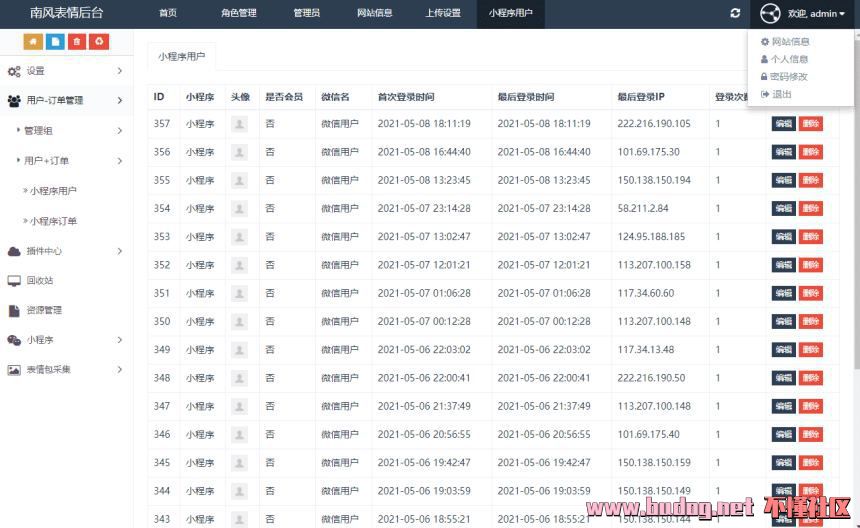Choose 网站信息 in admin dropdown menu

pos(785,42)
